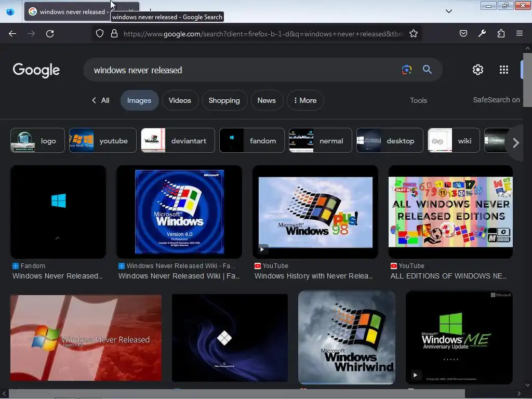Open Firefox View icon in tab bar
The width and height of the screenshot is (532, 399).
click(10, 11)
